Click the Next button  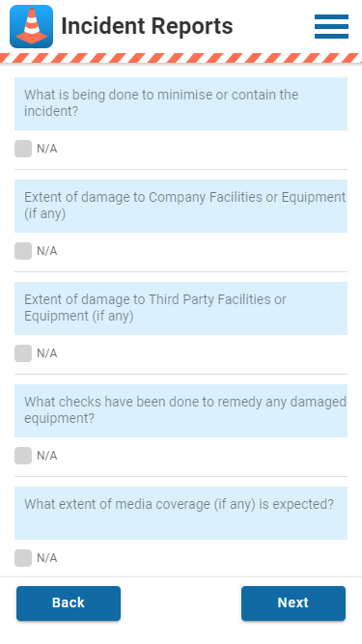pyautogui.click(x=293, y=602)
